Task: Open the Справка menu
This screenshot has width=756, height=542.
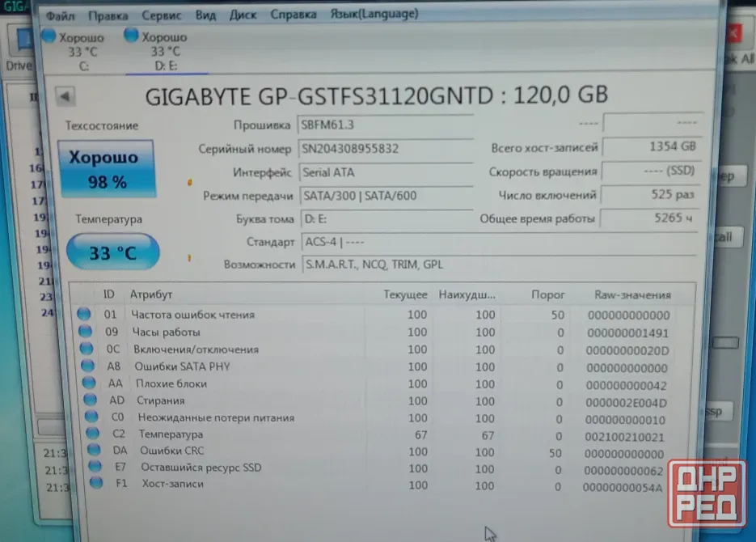Action: click(x=294, y=15)
